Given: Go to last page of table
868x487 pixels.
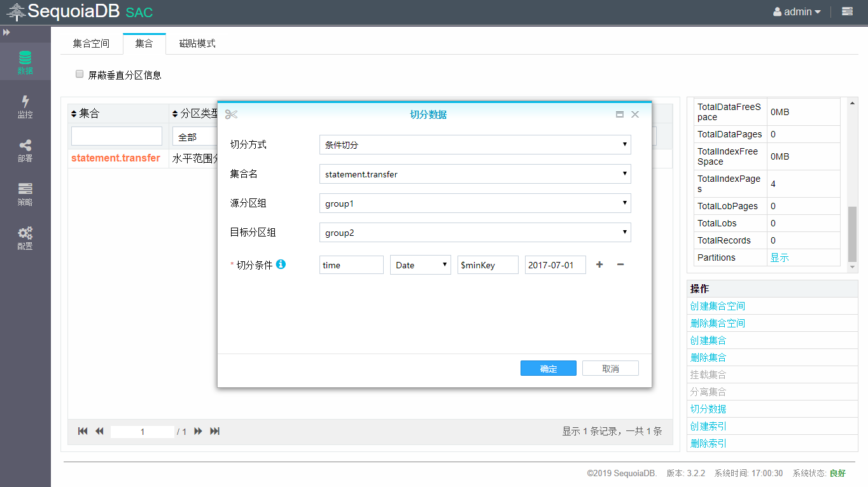Looking at the screenshot, I should [215, 431].
